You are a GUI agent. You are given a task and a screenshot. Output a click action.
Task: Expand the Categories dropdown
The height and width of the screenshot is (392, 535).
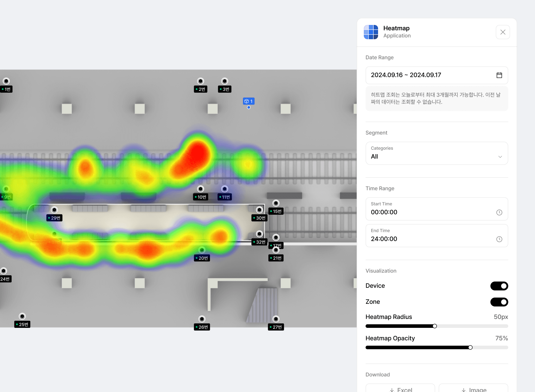click(x=436, y=153)
